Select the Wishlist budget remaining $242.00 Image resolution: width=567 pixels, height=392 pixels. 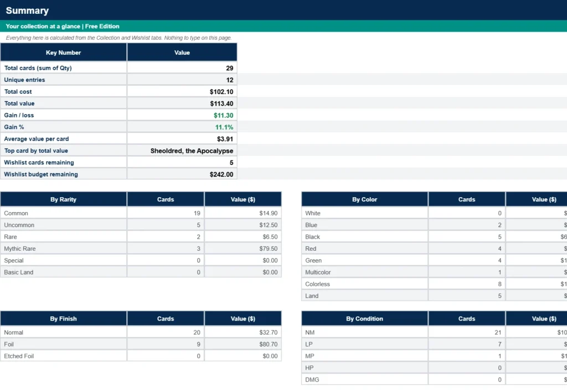(x=182, y=174)
